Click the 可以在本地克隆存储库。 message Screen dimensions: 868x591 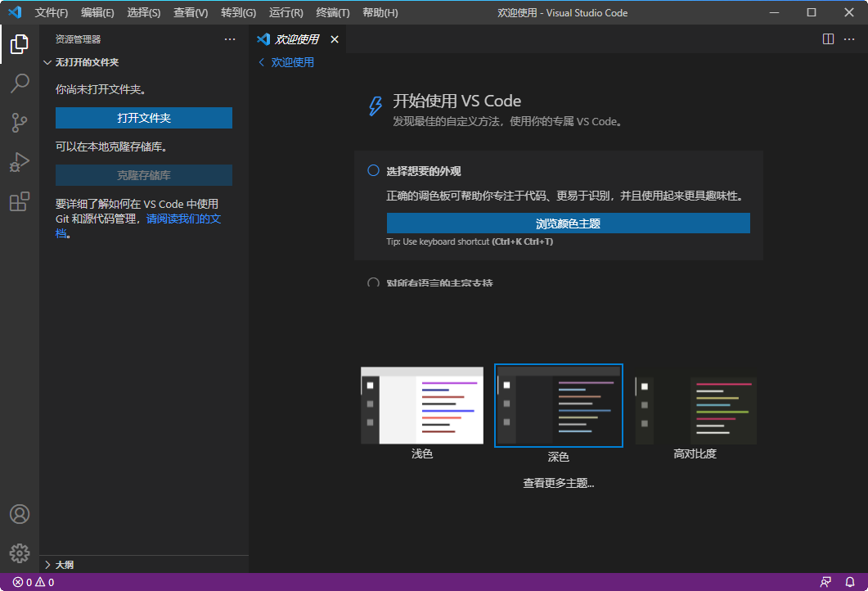click(x=111, y=147)
